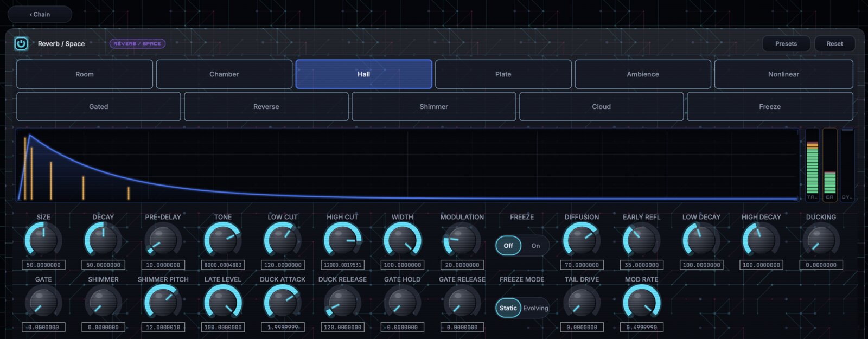The height and width of the screenshot is (339, 868).
Task: Click the reverb decay envelope display
Action: pos(408,165)
